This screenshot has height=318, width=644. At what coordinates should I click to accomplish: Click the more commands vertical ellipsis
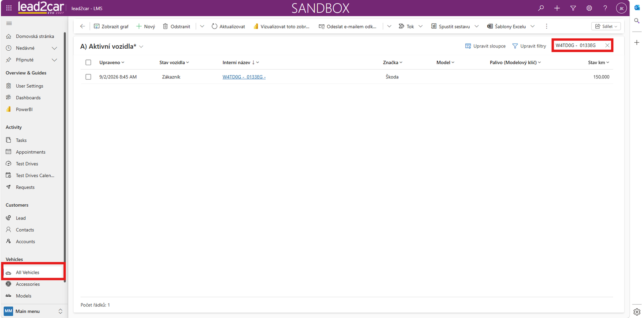tap(546, 27)
